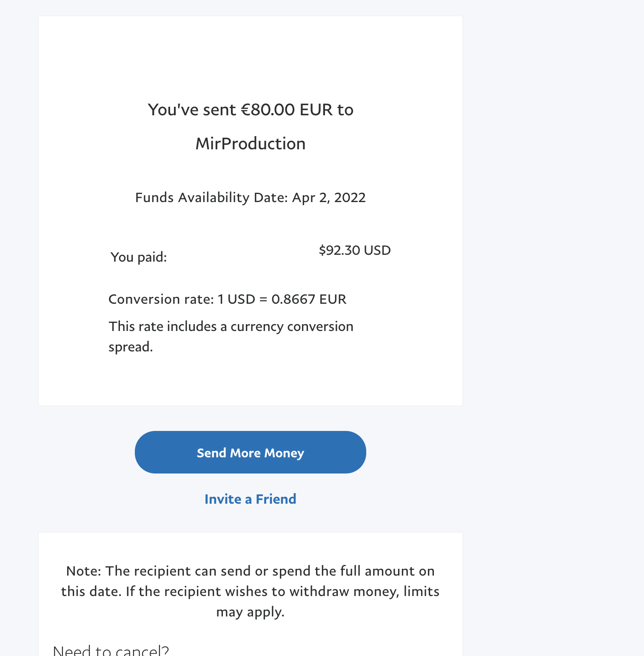Screen dimensions: 644x656
Task: Click the "may apply." text
Action: pos(250,612)
